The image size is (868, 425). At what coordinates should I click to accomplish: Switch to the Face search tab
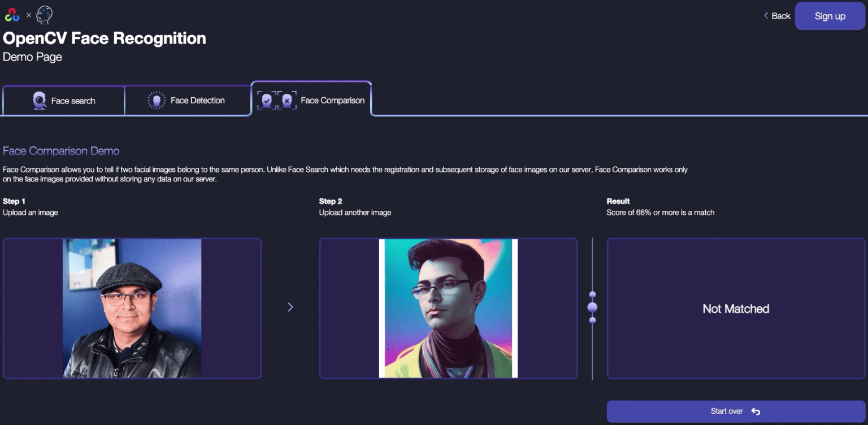click(73, 101)
